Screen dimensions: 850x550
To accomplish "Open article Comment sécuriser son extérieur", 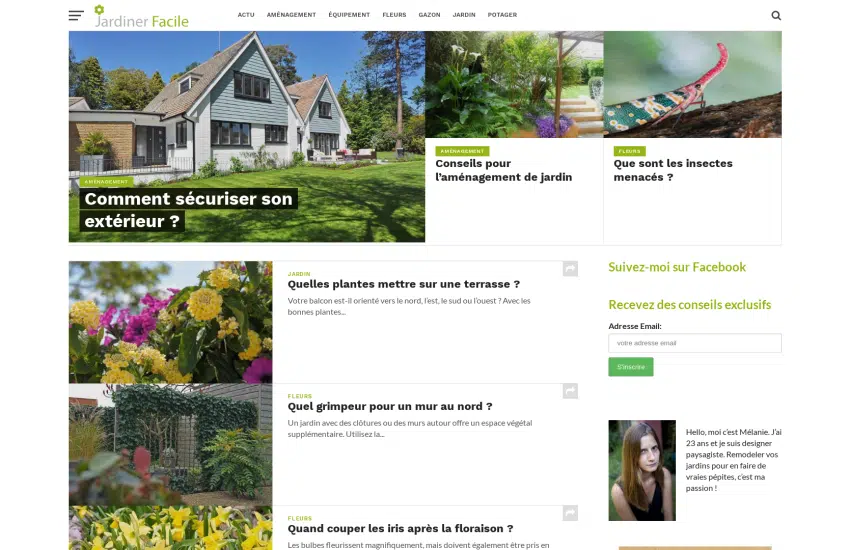I will click(x=188, y=210).
